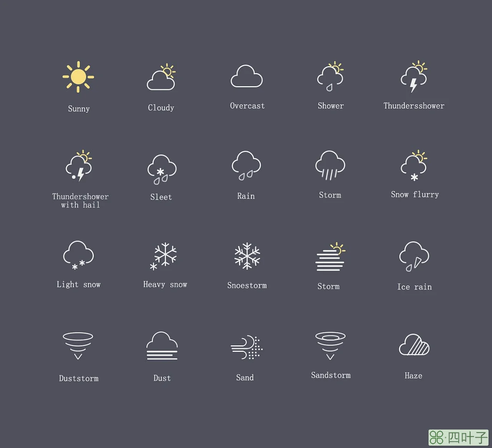Select the 'Snow flurry' text label
This screenshot has width=492, height=448.
click(415, 195)
